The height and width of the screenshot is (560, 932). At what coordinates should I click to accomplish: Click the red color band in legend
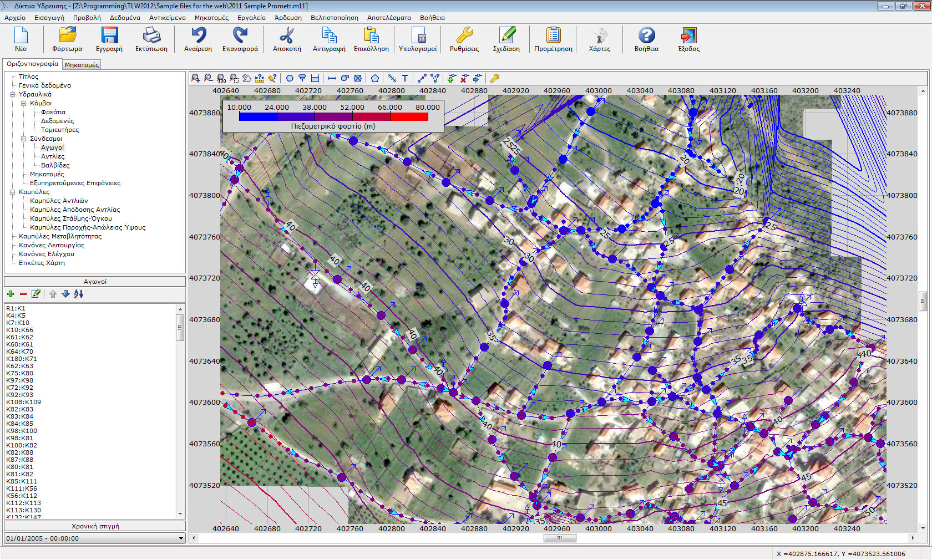[x=409, y=116]
